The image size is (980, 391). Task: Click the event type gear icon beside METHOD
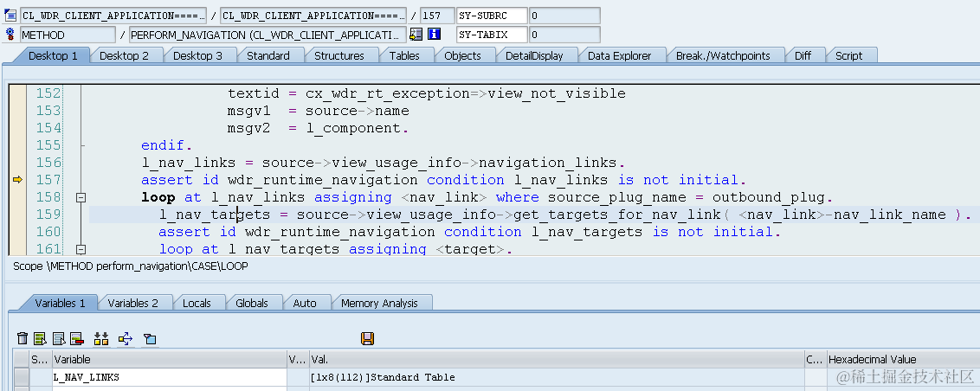[10, 35]
